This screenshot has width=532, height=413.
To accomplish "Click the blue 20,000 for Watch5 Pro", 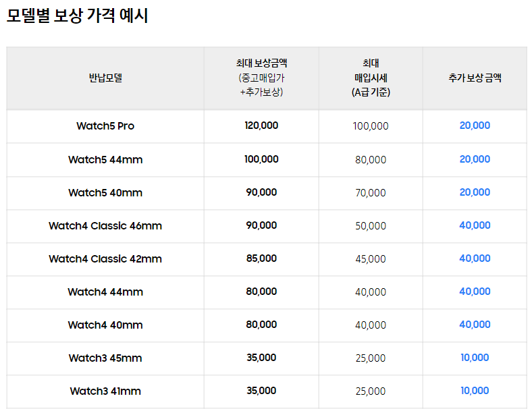I will coord(475,126).
